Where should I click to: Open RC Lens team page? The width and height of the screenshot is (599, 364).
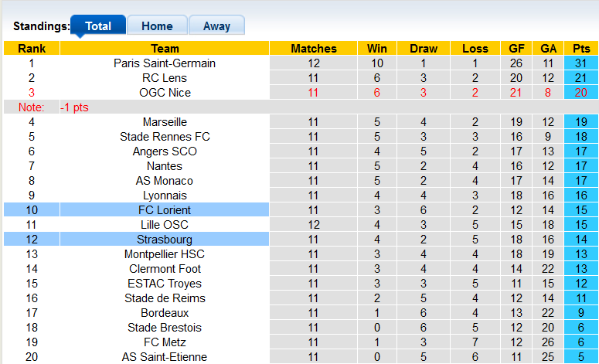pos(165,78)
